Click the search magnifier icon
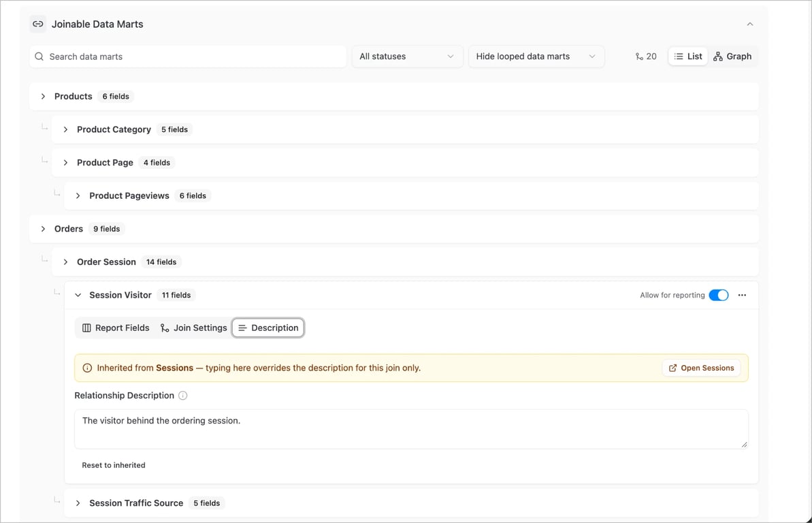Image resolution: width=812 pixels, height=523 pixels. pos(39,57)
